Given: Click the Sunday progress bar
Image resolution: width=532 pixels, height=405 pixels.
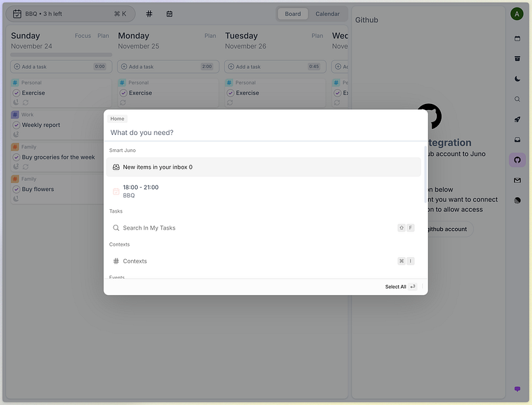Looking at the screenshot, I should point(61,55).
